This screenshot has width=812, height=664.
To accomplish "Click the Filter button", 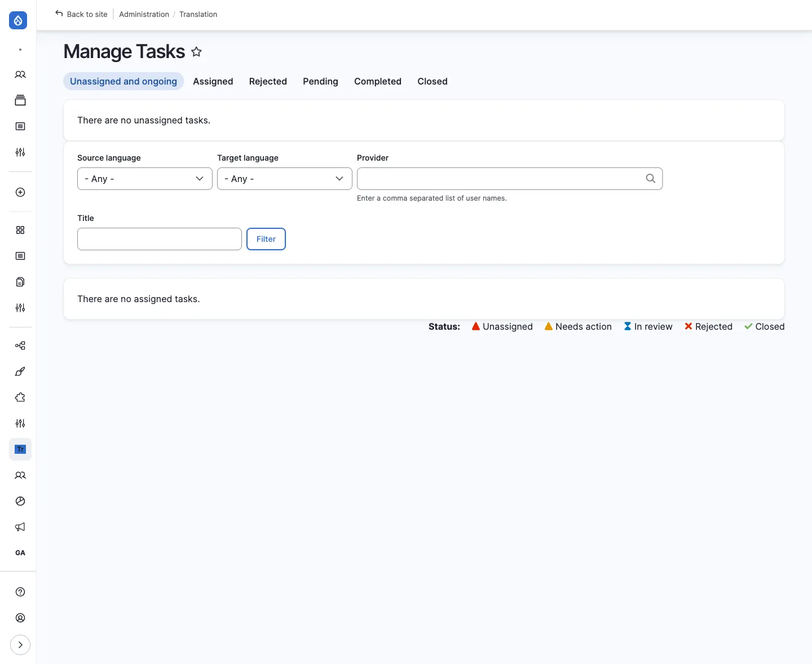I will (x=266, y=239).
